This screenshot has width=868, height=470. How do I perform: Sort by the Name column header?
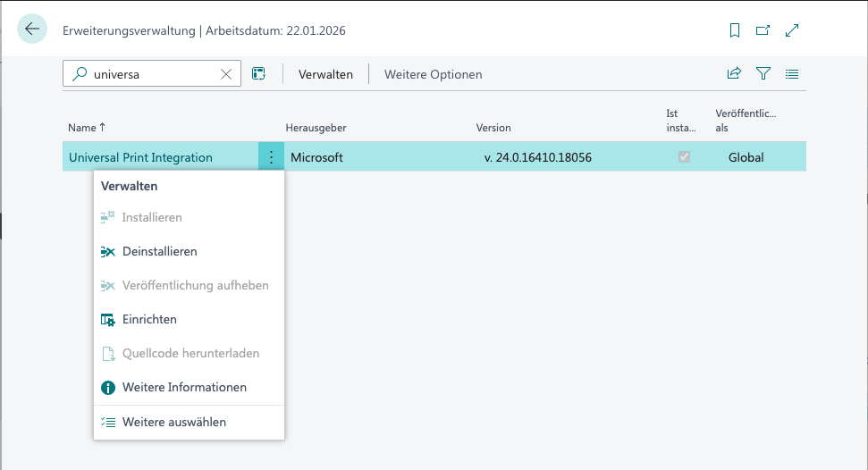pos(87,127)
